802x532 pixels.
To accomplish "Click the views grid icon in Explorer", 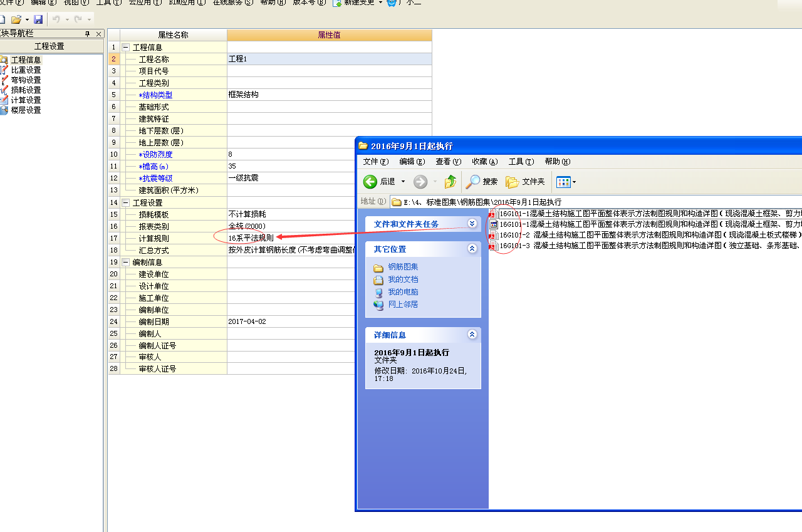I will click(563, 182).
